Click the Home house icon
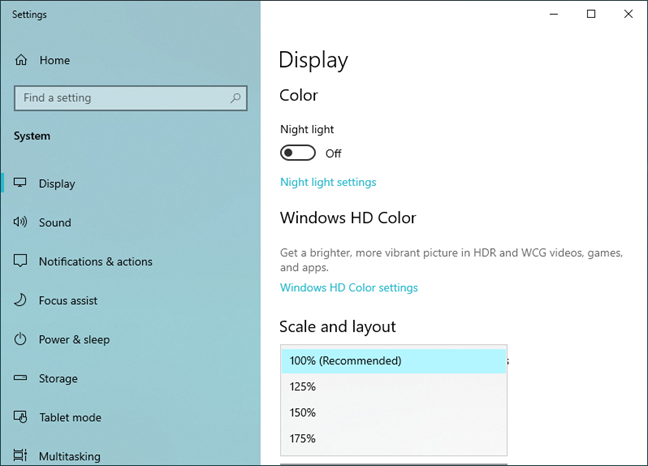The height and width of the screenshot is (466, 648). coord(21,60)
